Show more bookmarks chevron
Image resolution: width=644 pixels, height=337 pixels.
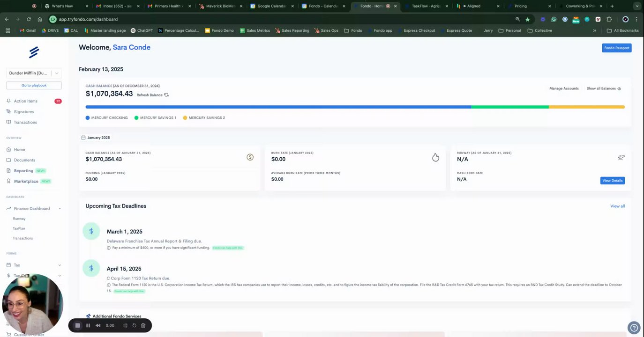click(594, 30)
